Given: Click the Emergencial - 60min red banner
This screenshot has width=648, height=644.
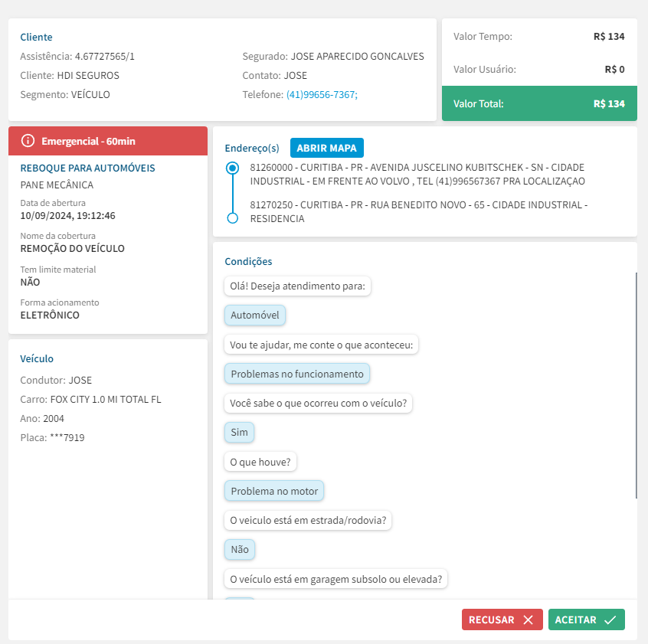Looking at the screenshot, I should click(x=108, y=141).
